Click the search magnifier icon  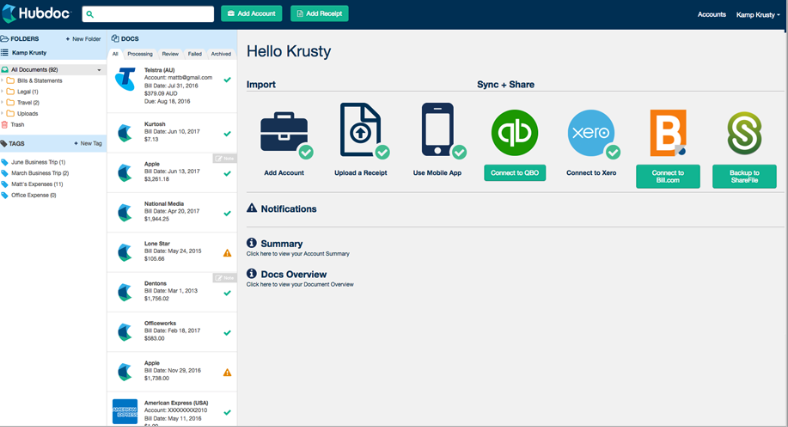tap(90, 14)
